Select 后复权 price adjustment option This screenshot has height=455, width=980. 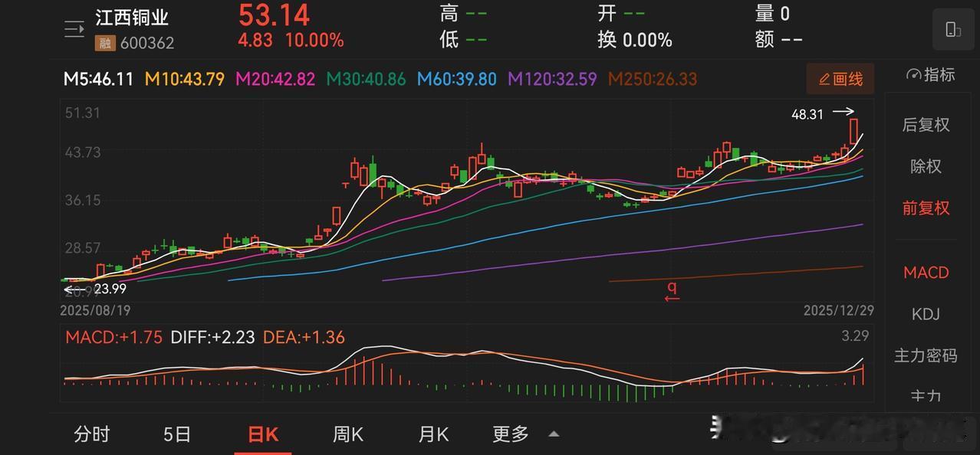[x=926, y=125]
